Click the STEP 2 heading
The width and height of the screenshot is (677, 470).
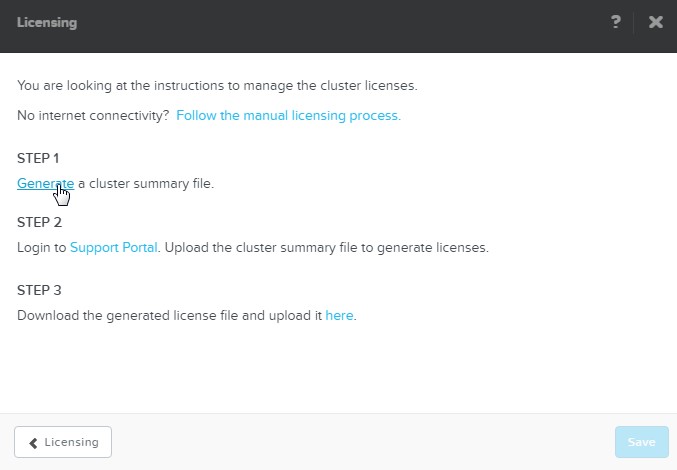(39, 222)
